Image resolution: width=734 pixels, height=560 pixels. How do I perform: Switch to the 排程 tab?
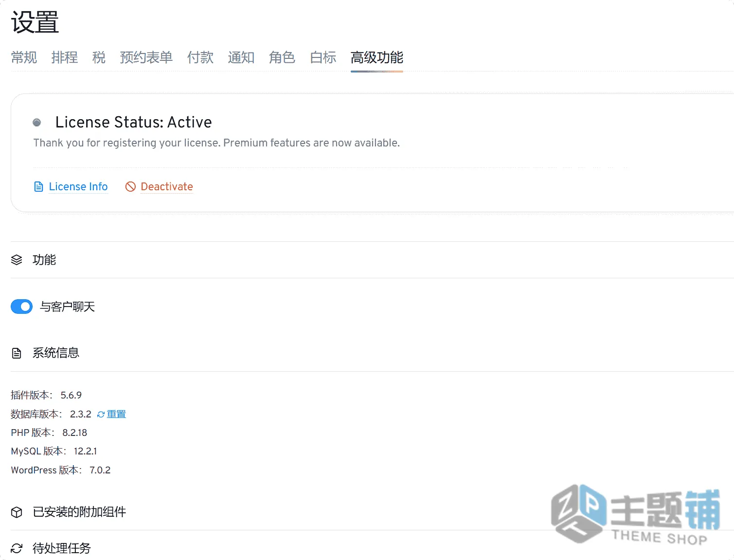click(x=65, y=57)
